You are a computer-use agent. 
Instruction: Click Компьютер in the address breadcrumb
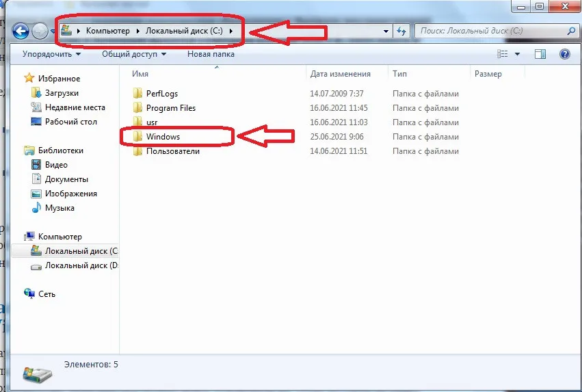point(107,31)
